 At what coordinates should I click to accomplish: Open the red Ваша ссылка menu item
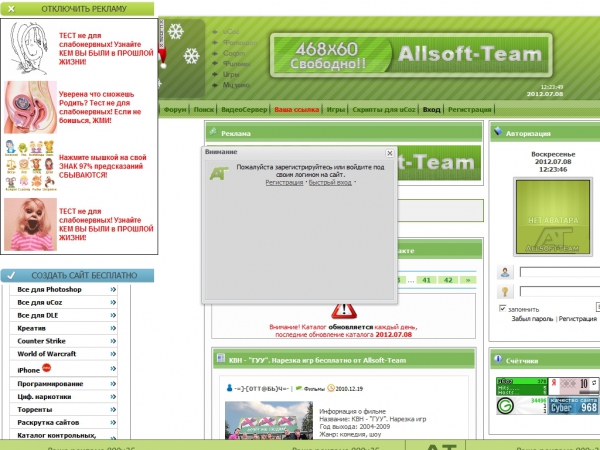coord(297,109)
